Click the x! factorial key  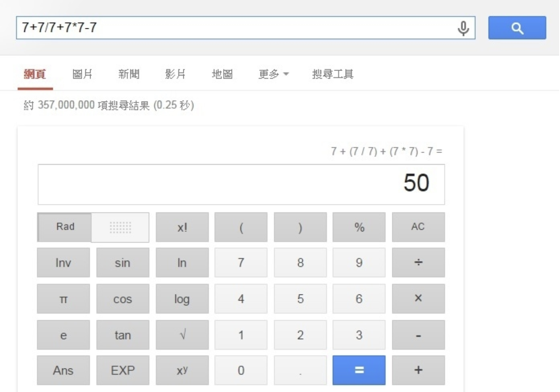(x=182, y=227)
